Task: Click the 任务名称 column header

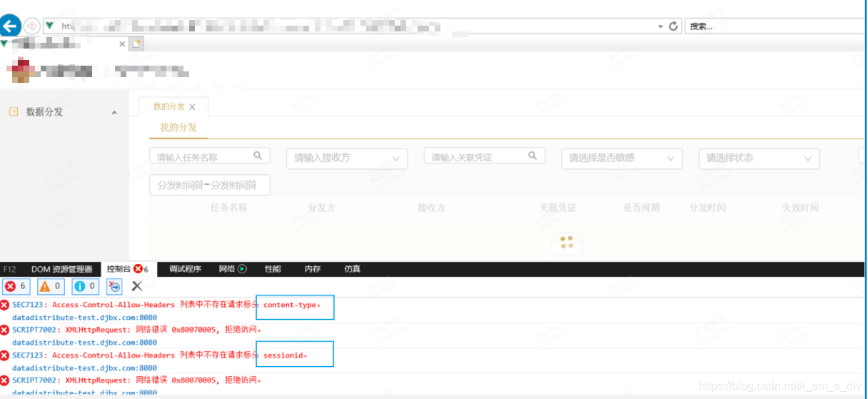Action: 229,208
